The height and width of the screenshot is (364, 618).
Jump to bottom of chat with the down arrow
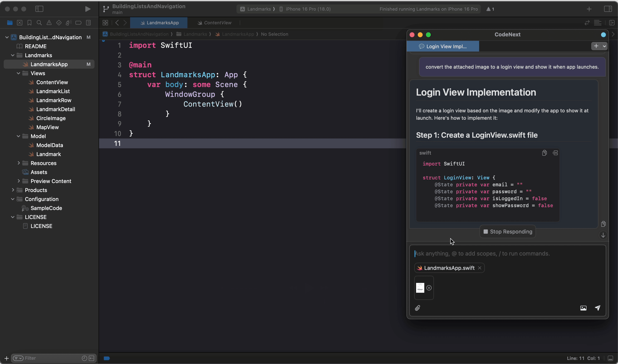tap(603, 235)
